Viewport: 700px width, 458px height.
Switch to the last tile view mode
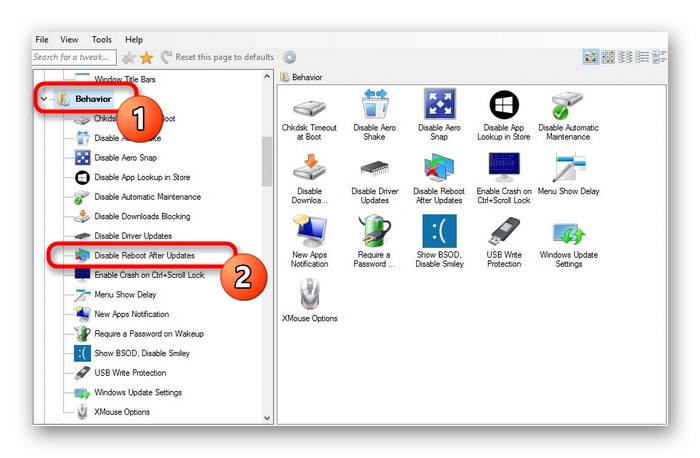(659, 57)
